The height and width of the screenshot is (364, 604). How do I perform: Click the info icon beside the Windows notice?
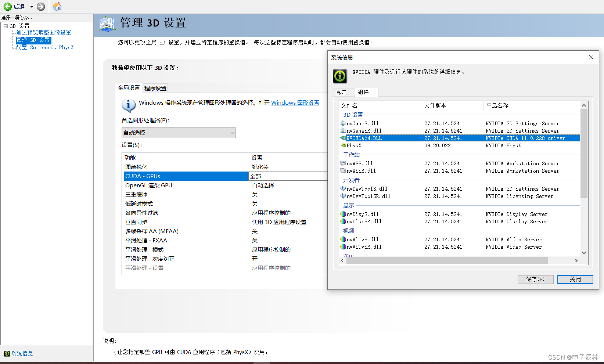point(129,105)
